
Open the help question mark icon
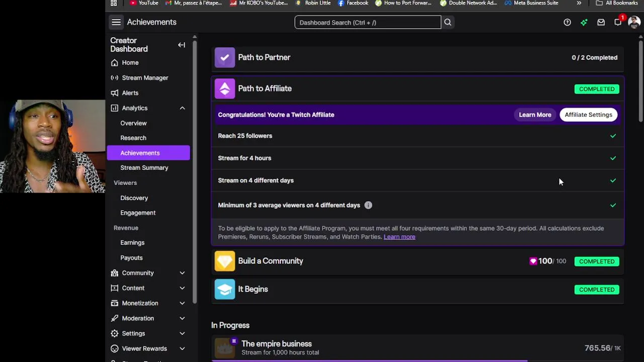[x=567, y=22]
